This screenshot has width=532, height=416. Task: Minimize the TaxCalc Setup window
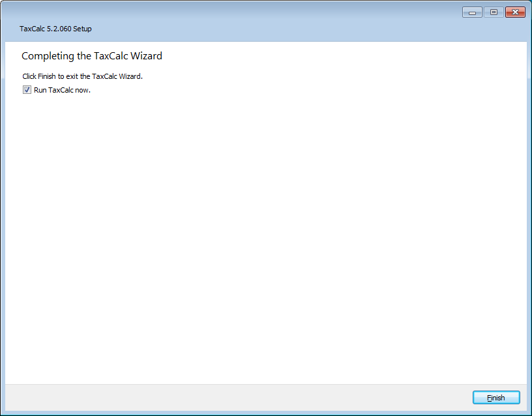472,12
